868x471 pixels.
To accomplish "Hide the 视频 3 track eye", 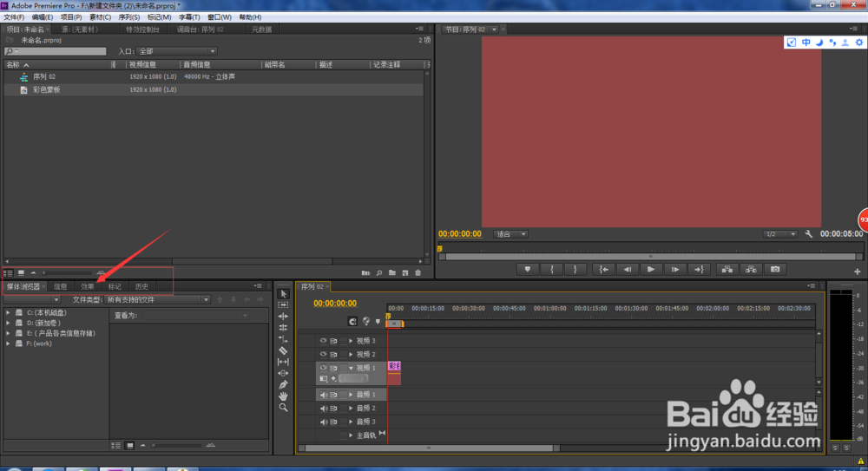I will [323, 341].
